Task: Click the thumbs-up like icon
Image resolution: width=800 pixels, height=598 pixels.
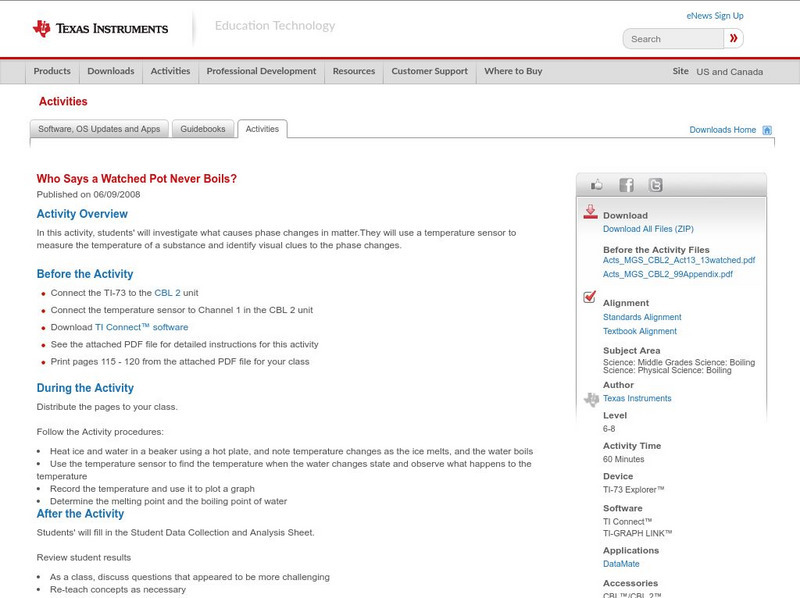Action: [596, 185]
